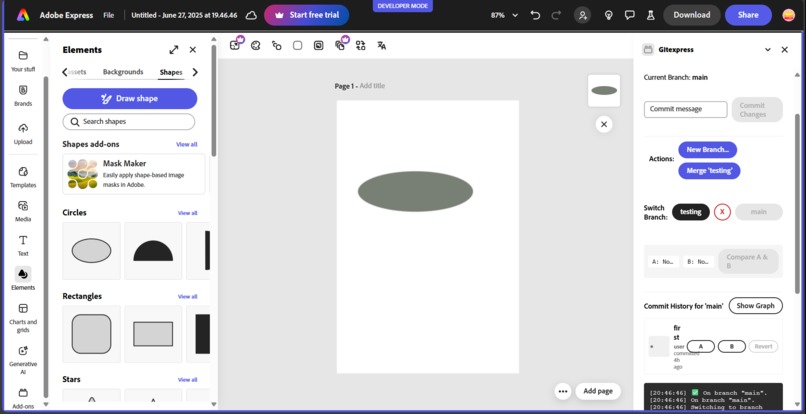Screen dimensions: 806x414
Task: Add the gray outlined rectangle shape
Action: point(153,334)
